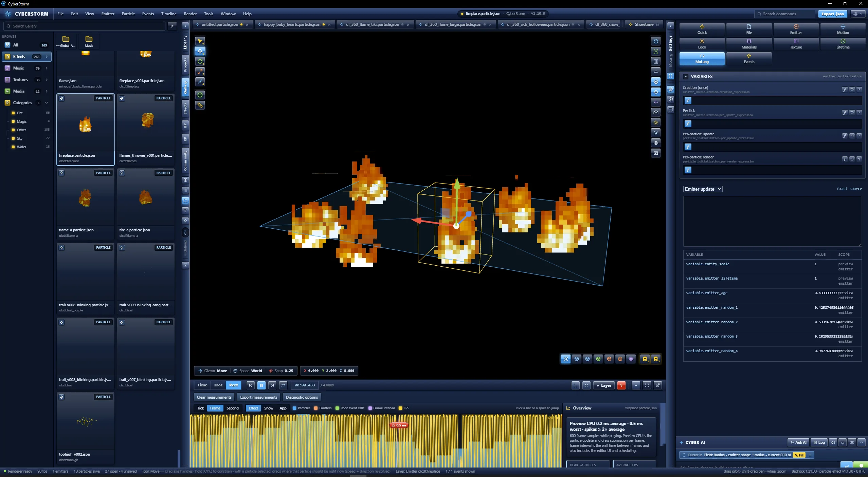Switch chart scope to Show
Screen dimensions: 868x477
tap(269, 408)
